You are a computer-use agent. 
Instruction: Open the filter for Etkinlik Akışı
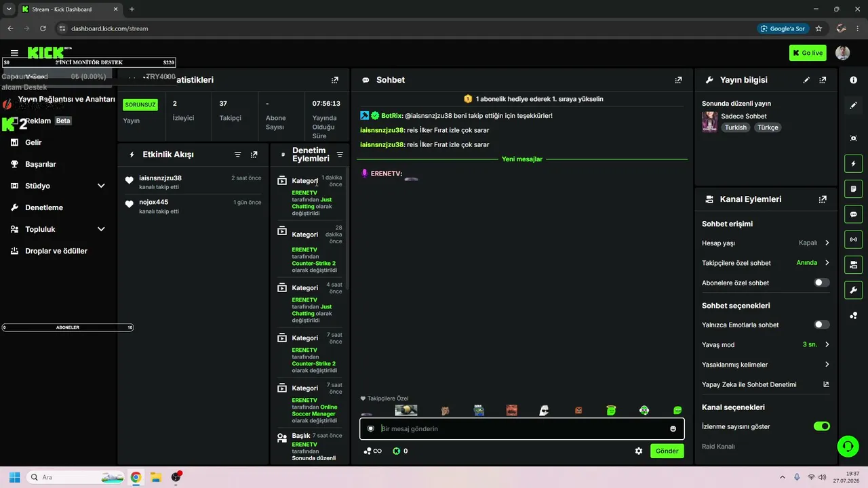click(238, 155)
